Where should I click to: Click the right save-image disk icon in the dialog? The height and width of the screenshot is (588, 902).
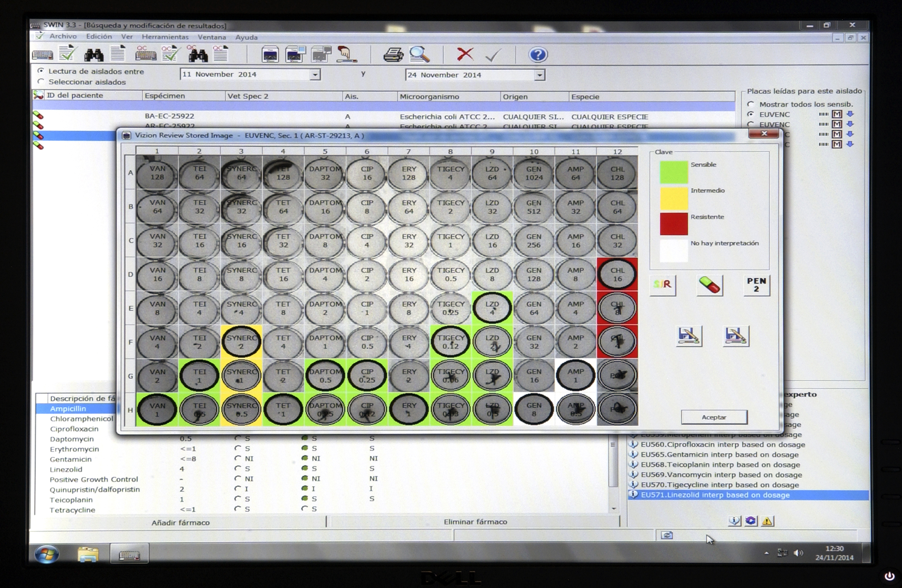tap(736, 336)
